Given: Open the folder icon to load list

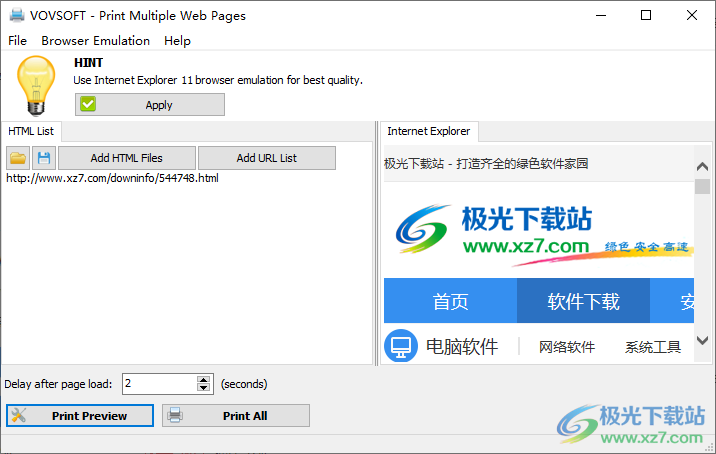Looking at the screenshot, I should [x=18, y=158].
